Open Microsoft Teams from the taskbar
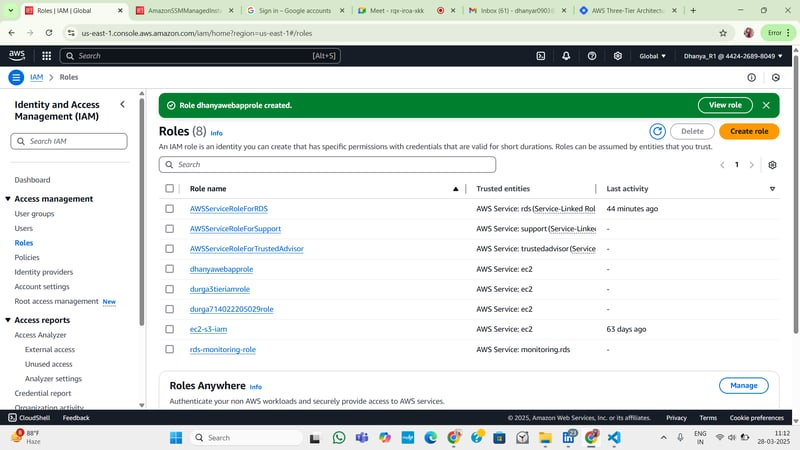The width and height of the screenshot is (800, 450). point(362,438)
